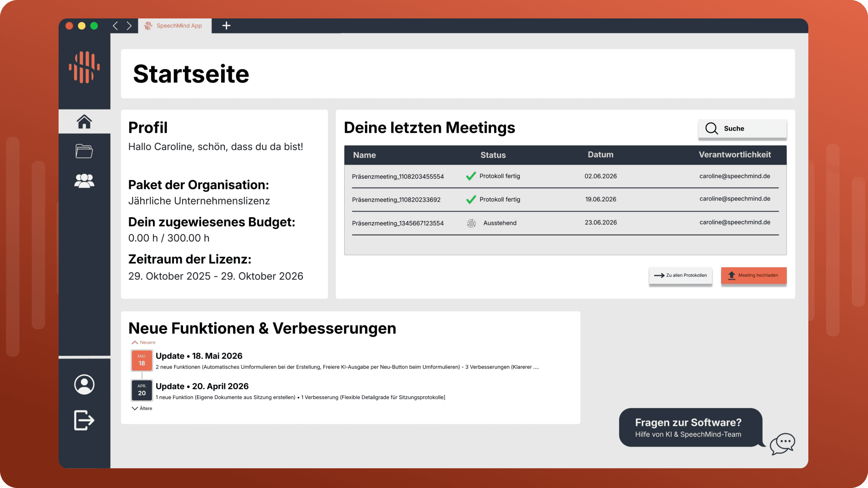Click caroline@speechmind.de in the 19.06.2026 row
Viewport: 868px width, 488px height.
[735, 198]
